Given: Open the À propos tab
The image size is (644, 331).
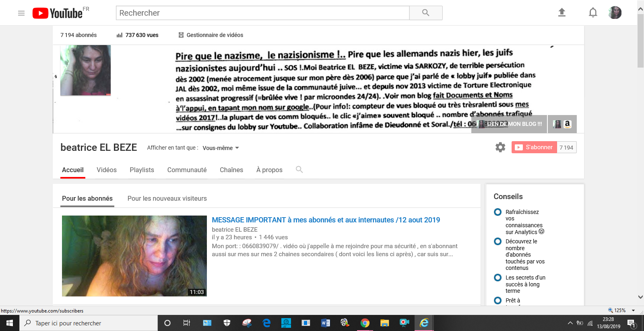Looking at the screenshot, I should pyautogui.click(x=269, y=170).
